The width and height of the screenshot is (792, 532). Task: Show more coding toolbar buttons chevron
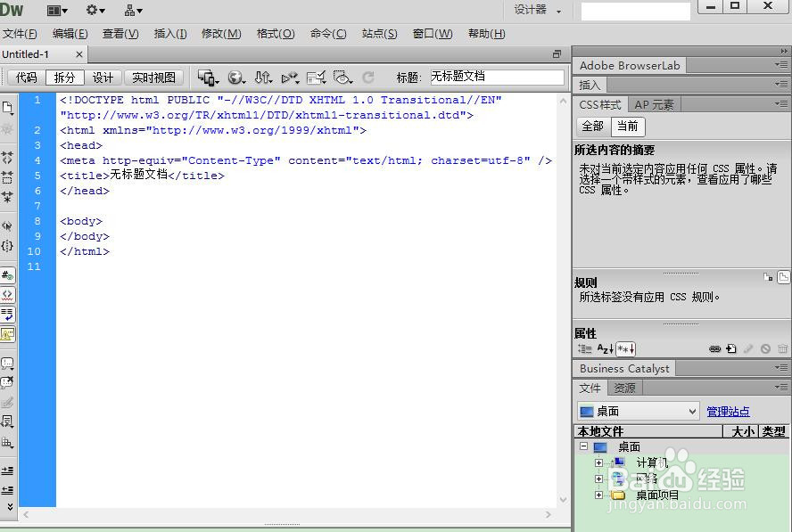(9, 506)
